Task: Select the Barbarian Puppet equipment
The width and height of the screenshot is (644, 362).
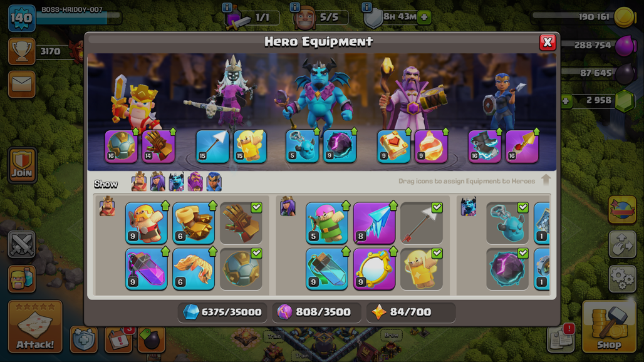Action: (x=146, y=223)
